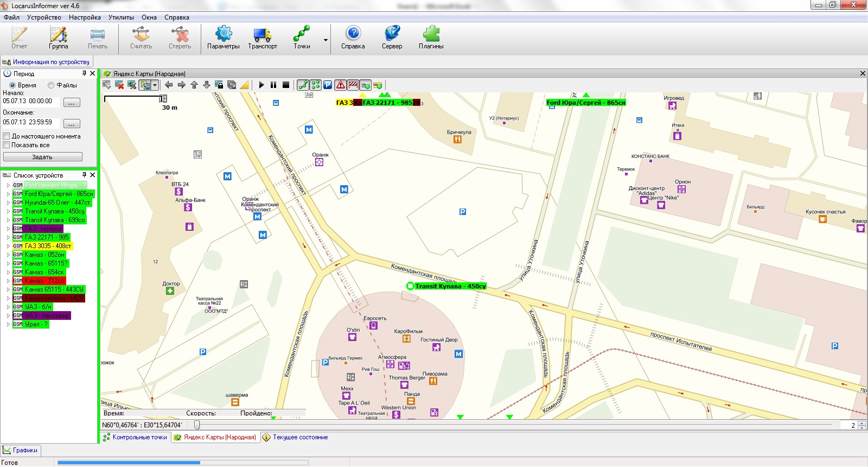Open the Утилиты menu
The width and height of the screenshot is (868, 467).
pyautogui.click(x=121, y=17)
